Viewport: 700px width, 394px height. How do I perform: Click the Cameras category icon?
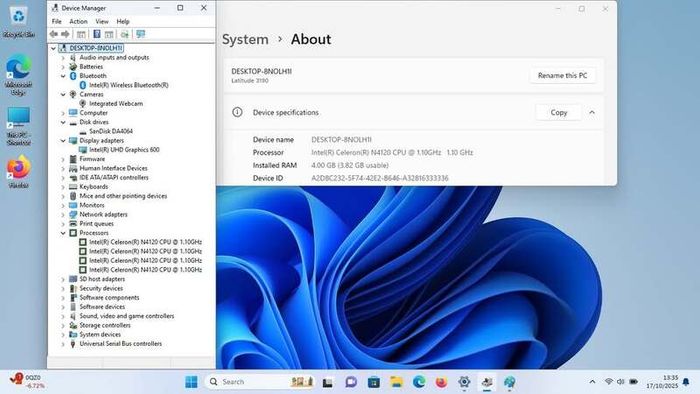coord(73,94)
